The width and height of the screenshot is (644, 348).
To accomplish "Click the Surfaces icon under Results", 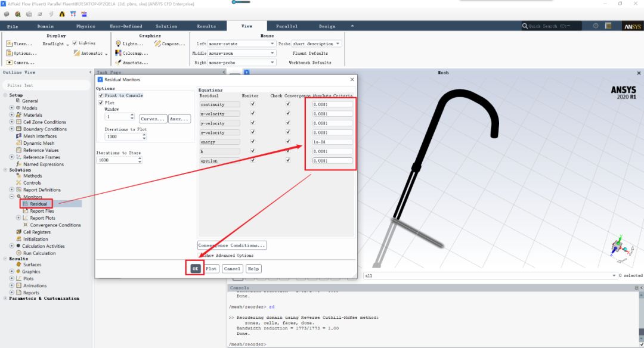I will point(18,265).
